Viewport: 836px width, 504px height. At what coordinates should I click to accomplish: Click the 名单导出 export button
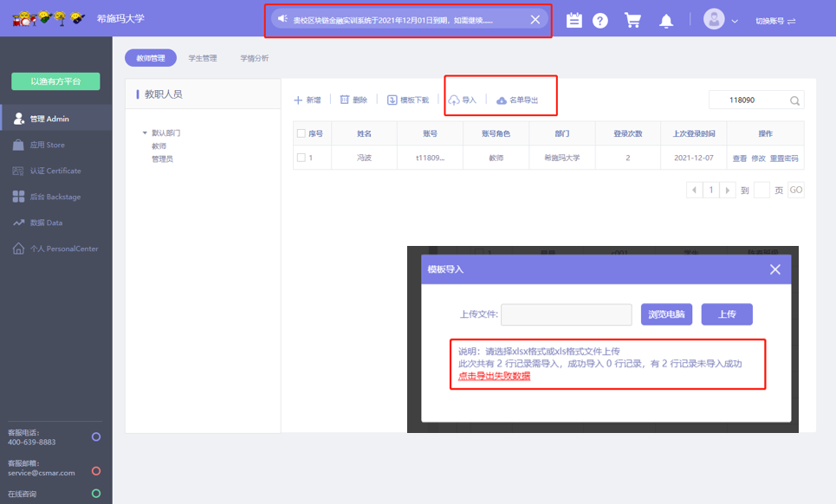[517, 100]
